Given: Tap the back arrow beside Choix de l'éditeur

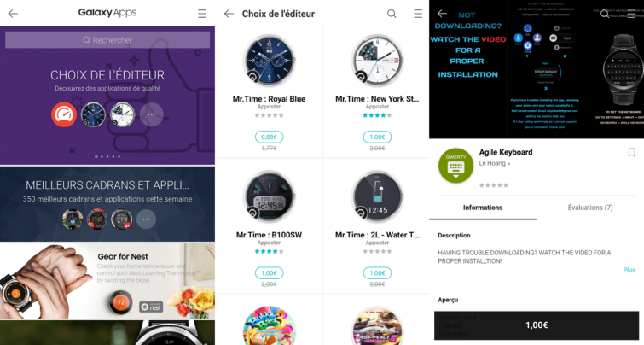Looking at the screenshot, I should 229,14.
